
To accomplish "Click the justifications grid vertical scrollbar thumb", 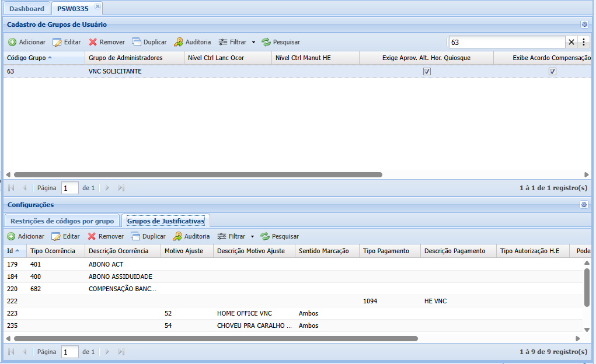I will coord(587,287).
